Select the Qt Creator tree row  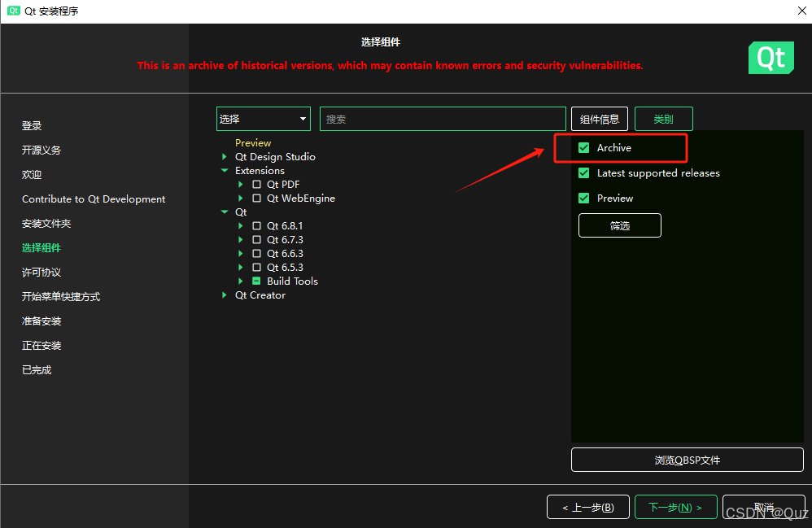pyautogui.click(x=260, y=295)
